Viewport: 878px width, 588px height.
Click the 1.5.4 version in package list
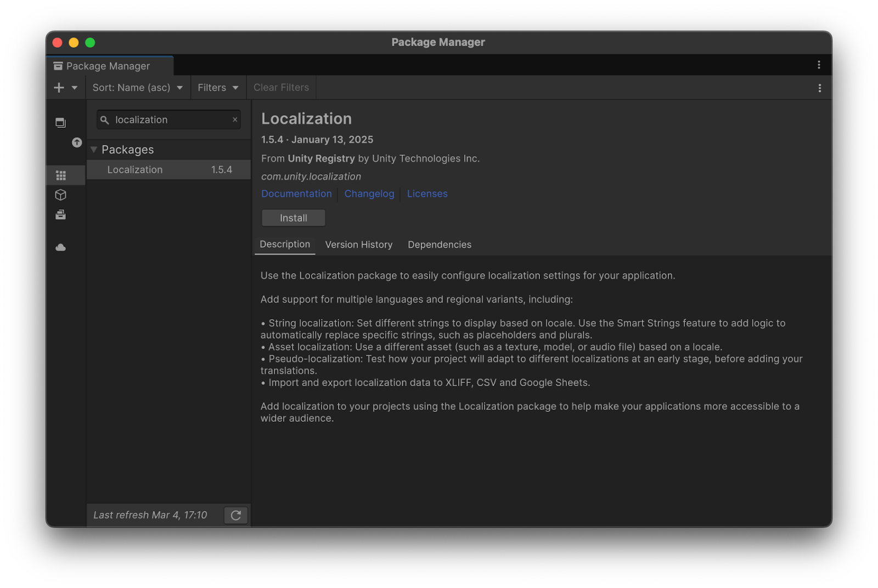click(x=222, y=170)
